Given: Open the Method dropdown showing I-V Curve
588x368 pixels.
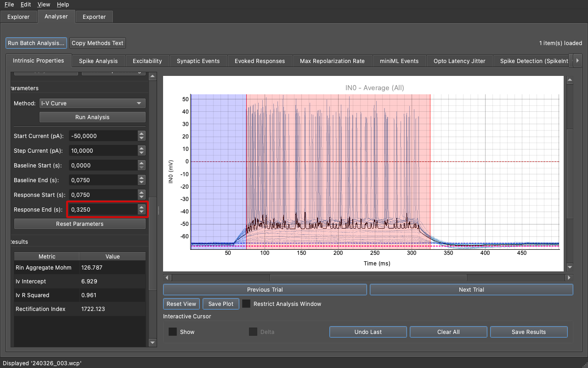Looking at the screenshot, I should (x=92, y=103).
